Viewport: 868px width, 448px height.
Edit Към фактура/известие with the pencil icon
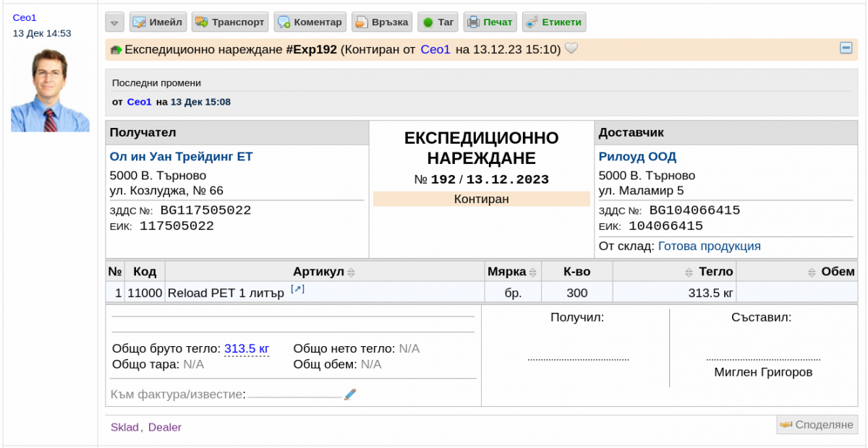pyautogui.click(x=351, y=395)
